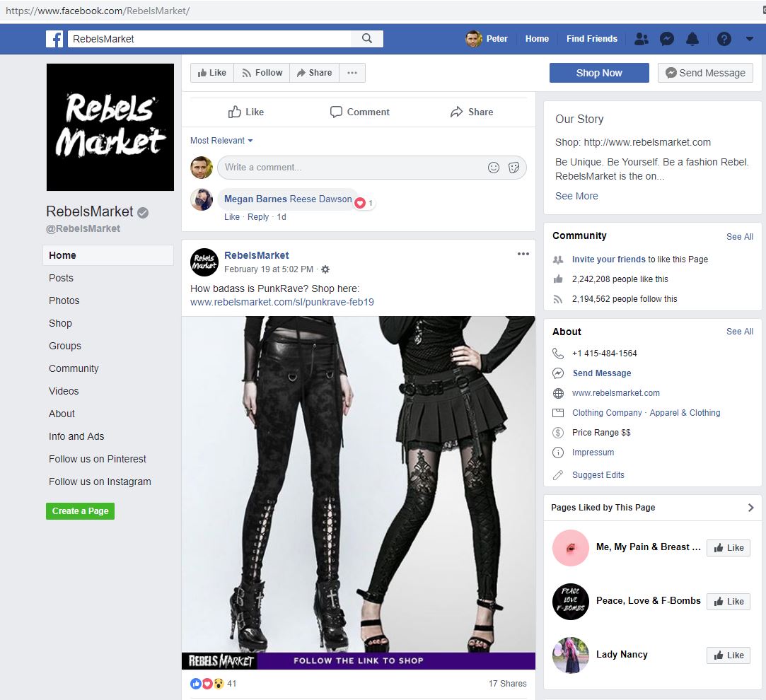Open friend requests icon
The width and height of the screenshot is (766, 700).
click(x=641, y=39)
